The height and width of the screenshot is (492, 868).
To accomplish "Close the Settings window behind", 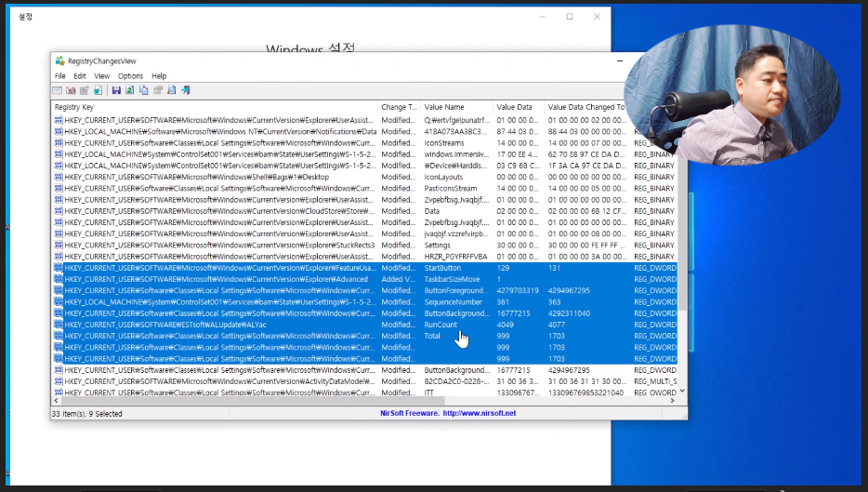I will pyautogui.click(x=597, y=17).
